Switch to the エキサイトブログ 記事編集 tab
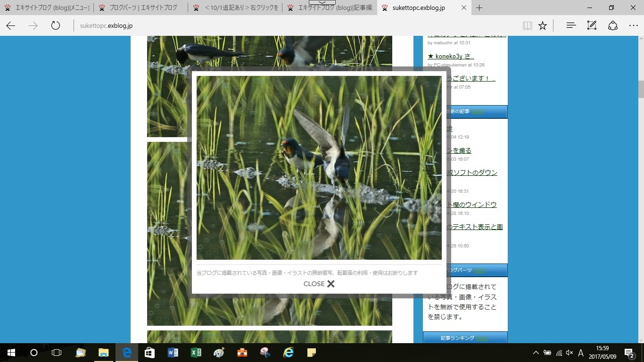The width and height of the screenshot is (644, 362). (330, 8)
